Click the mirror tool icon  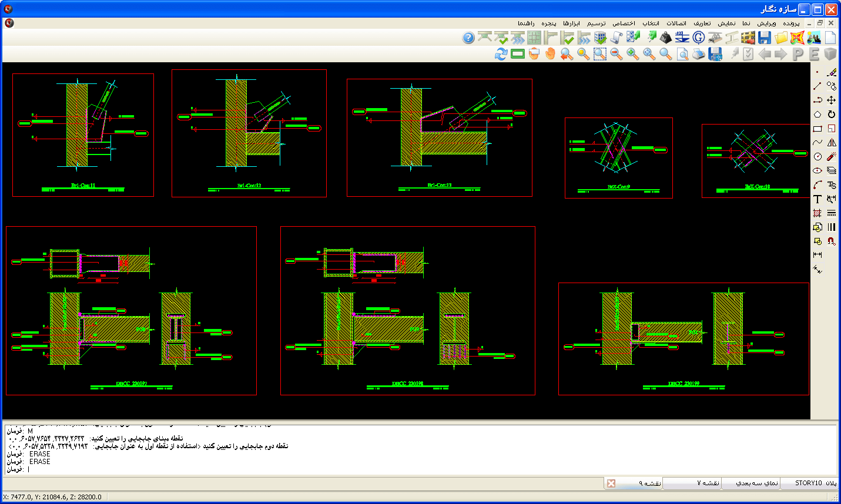832,143
